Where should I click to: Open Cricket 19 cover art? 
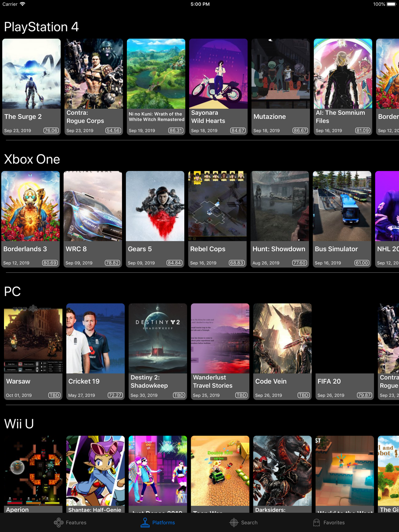coord(95,339)
